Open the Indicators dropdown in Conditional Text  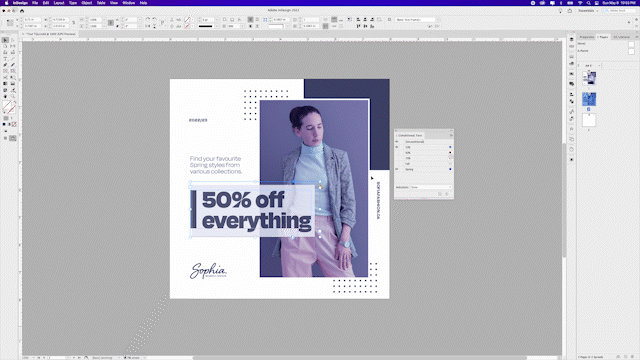[431, 187]
